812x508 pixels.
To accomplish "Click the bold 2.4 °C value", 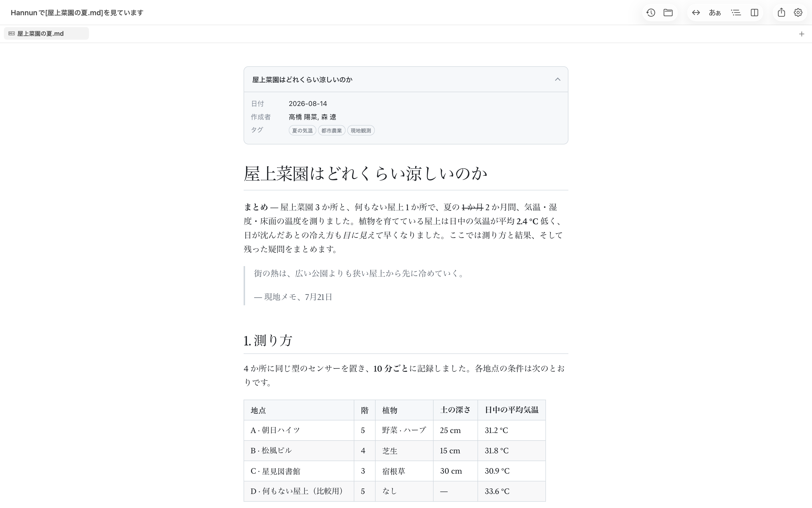I will point(527,221).
